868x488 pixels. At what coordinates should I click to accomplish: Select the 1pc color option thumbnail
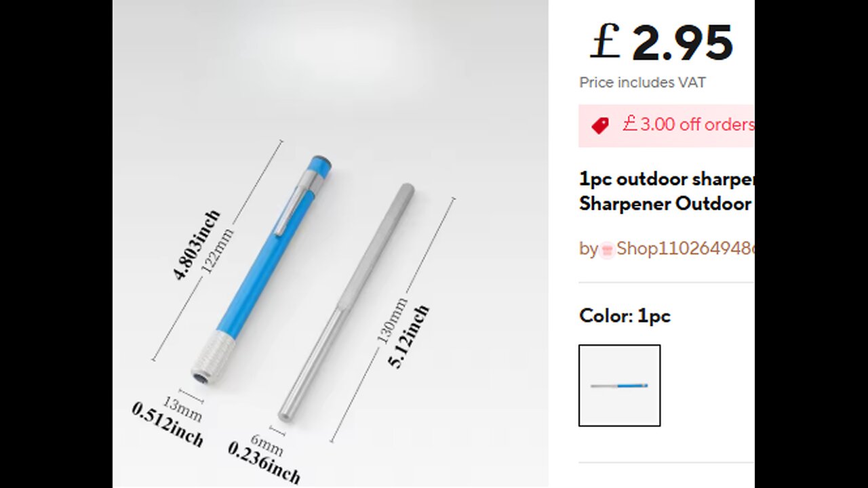tap(619, 385)
